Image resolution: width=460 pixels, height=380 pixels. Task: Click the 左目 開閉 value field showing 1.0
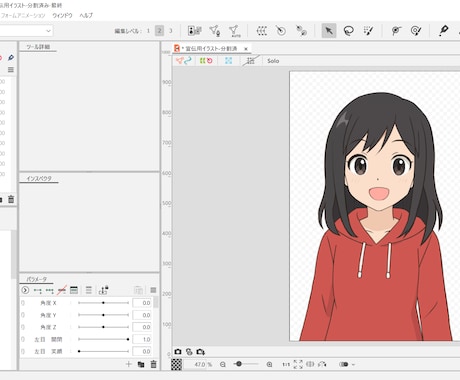[142, 339]
